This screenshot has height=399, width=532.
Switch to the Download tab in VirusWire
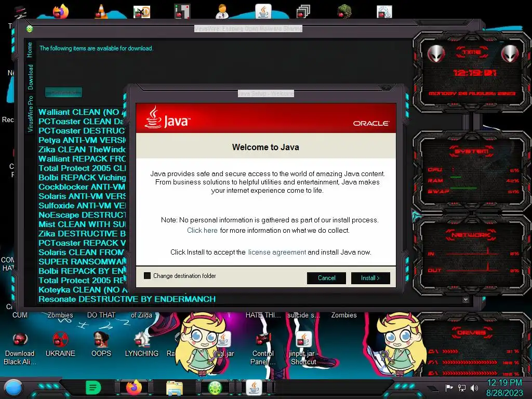coord(31,77)
